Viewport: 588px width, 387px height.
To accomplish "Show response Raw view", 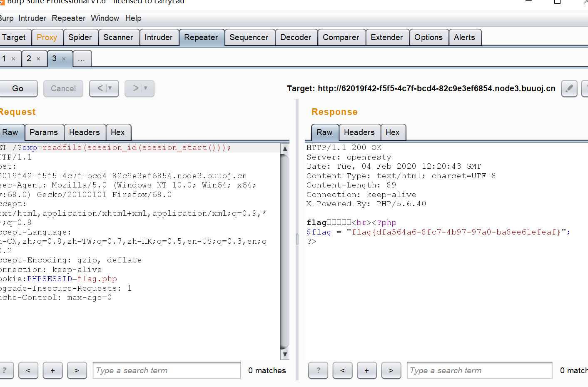I will (x=324, y=132).
